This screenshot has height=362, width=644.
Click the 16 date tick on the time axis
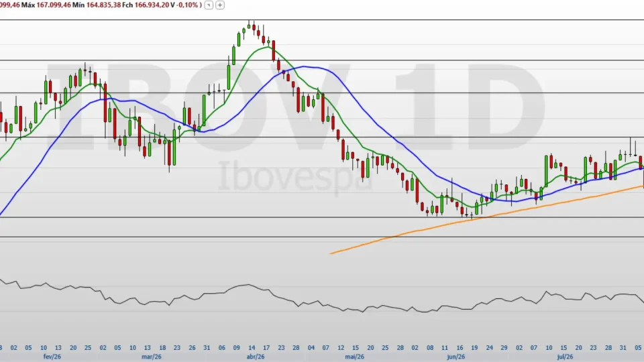tap(460, 348)
